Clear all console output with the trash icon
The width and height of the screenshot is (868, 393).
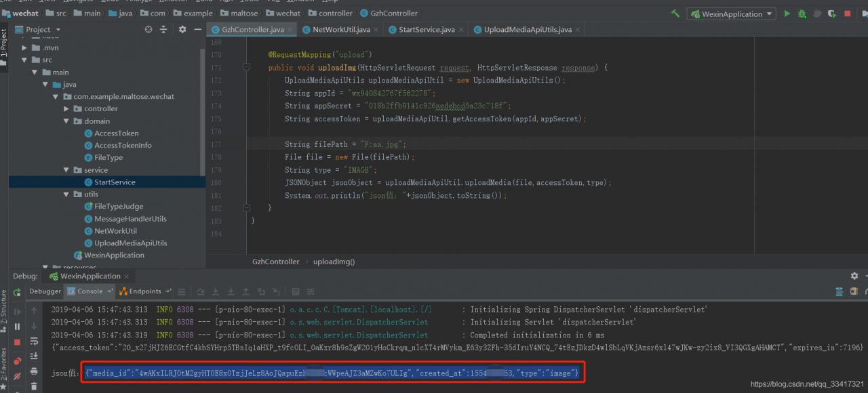click(x=34, y=387)
